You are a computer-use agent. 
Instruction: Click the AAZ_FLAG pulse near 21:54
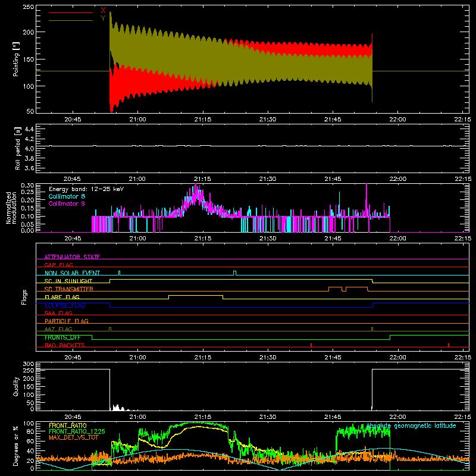point(372,329)
